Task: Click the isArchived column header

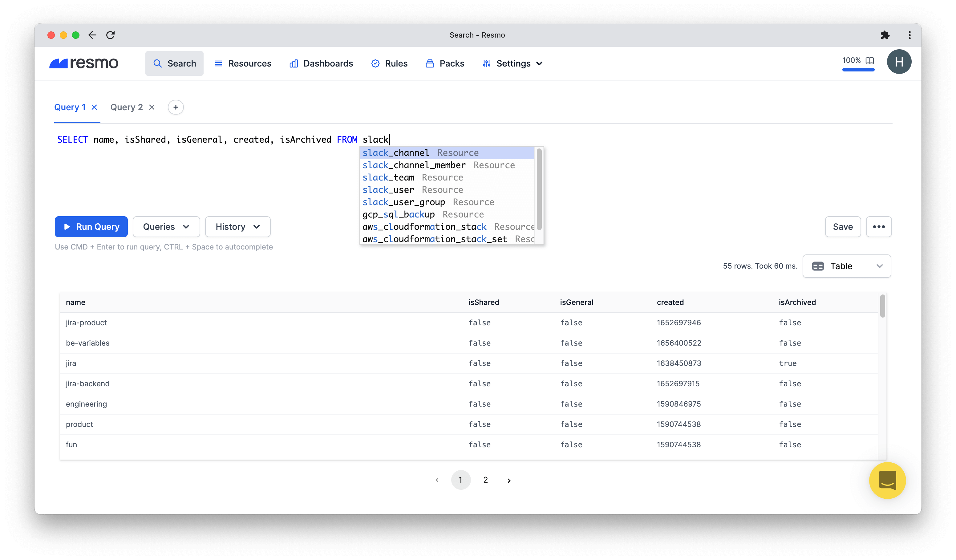Action: (x=797, y=302)
